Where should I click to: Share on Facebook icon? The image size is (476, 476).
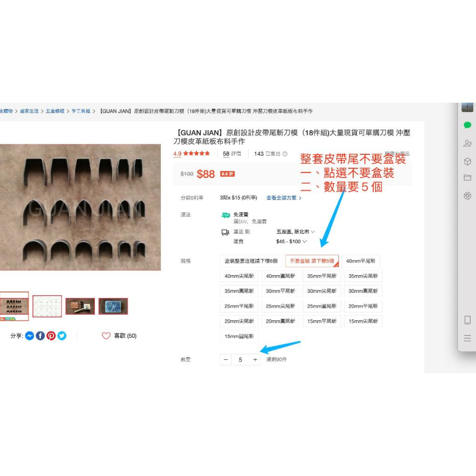(40, 336)
